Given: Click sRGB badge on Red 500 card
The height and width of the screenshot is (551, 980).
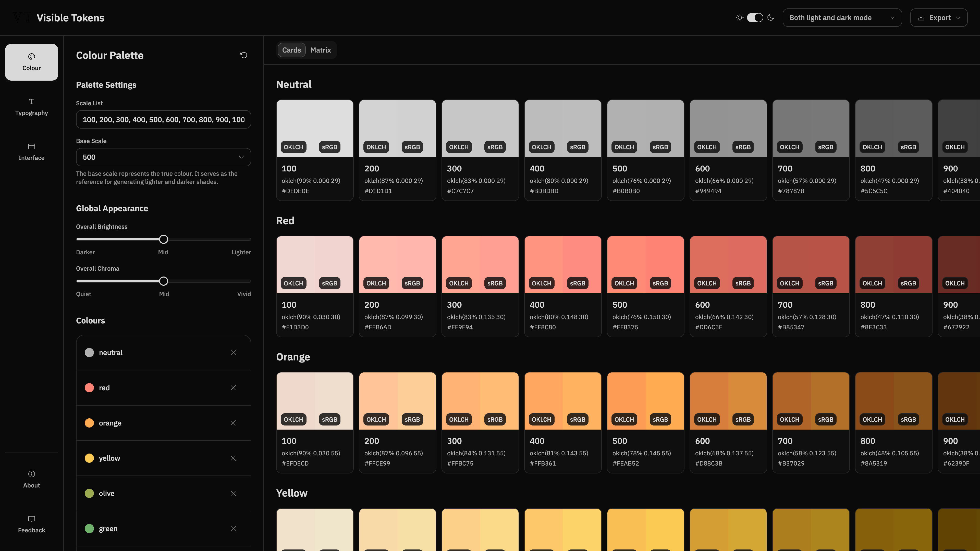Looking at the screenshot, I should coord(660,283).
